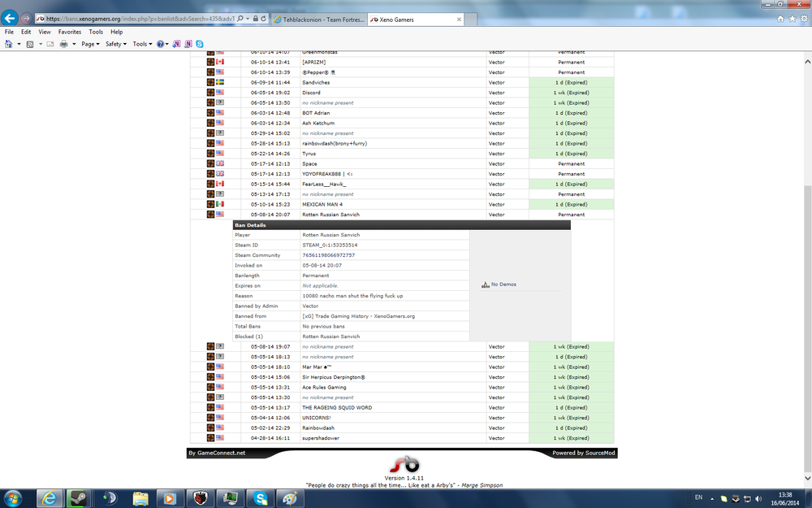Click the Home icon in command bar
This screenshot has width=812, height=508.
click(8, 44)
